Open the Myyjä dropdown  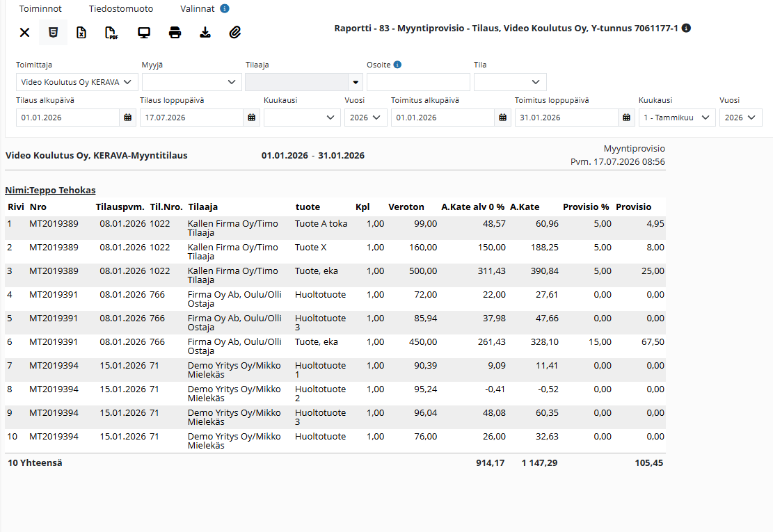click(x=192, y=82)
